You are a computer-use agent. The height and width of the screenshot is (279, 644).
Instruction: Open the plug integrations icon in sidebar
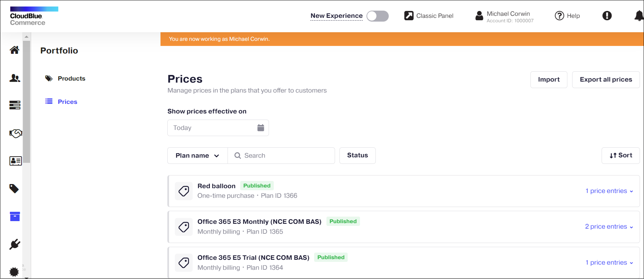15,244
